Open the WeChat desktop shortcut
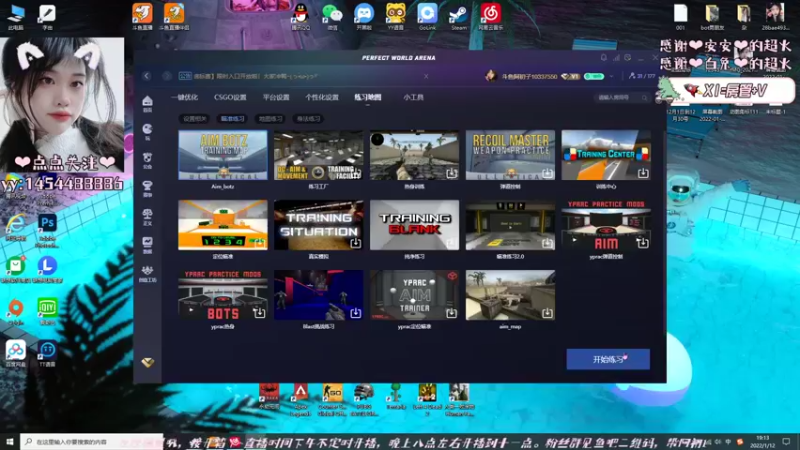The width and height of the screenshot is (800, 450). click(332, 16)
